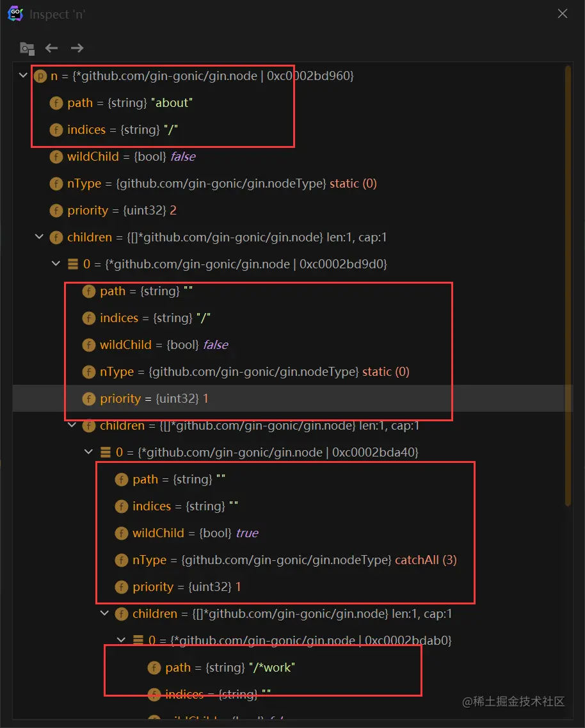Click the catchAll (3) value text
The image size is (585, 728).
point(426,560)
